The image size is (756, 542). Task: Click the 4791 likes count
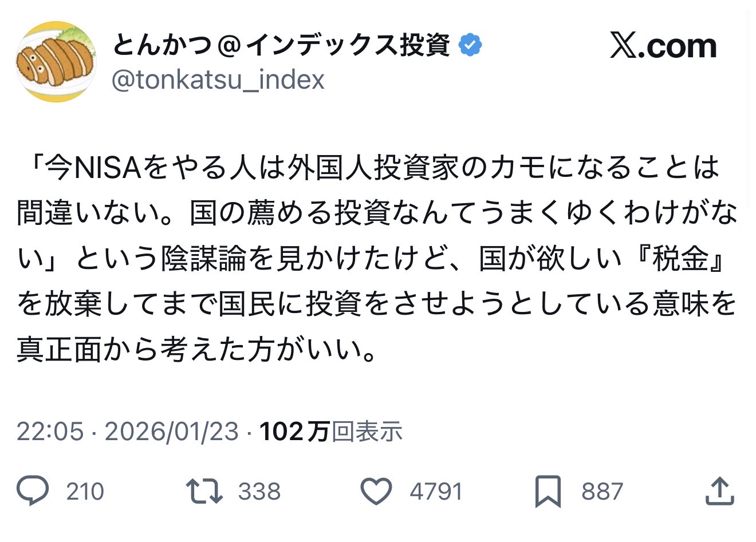435,492
